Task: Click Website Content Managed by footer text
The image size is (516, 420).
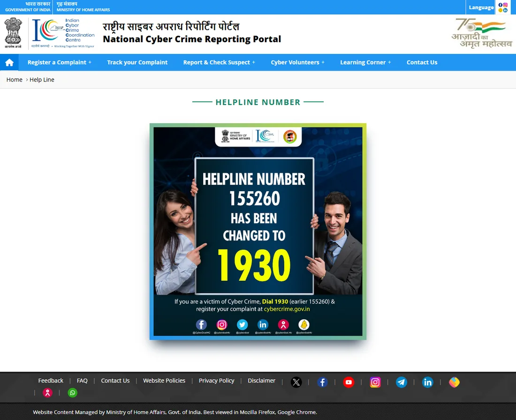Action: coord(175,412)
